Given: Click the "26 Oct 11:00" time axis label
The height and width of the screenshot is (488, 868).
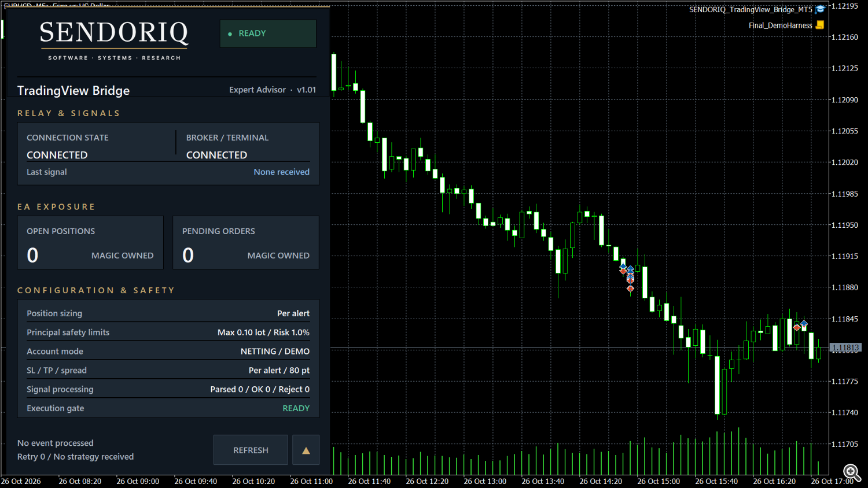Looking at the screenshot, I should (311, 481).
